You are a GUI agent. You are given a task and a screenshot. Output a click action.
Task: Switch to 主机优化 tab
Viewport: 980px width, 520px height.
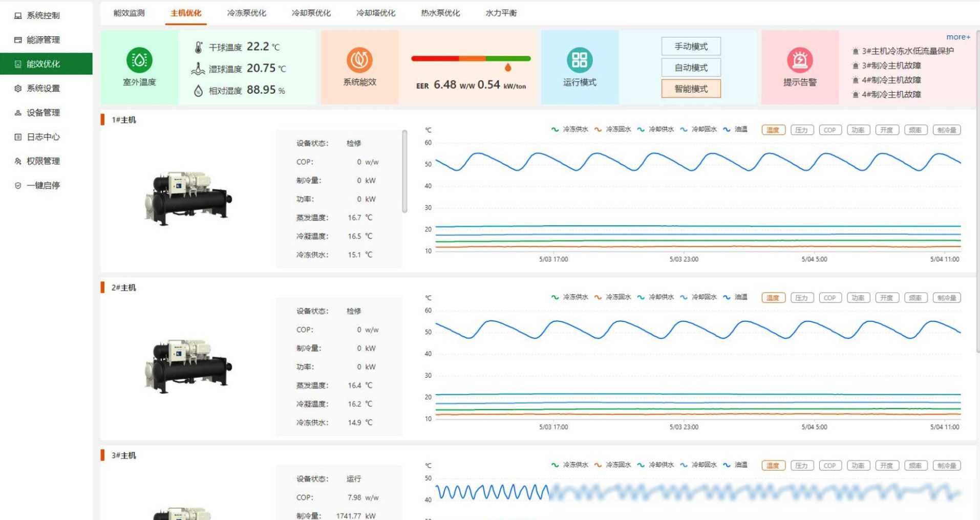click(x=185, y=13)
